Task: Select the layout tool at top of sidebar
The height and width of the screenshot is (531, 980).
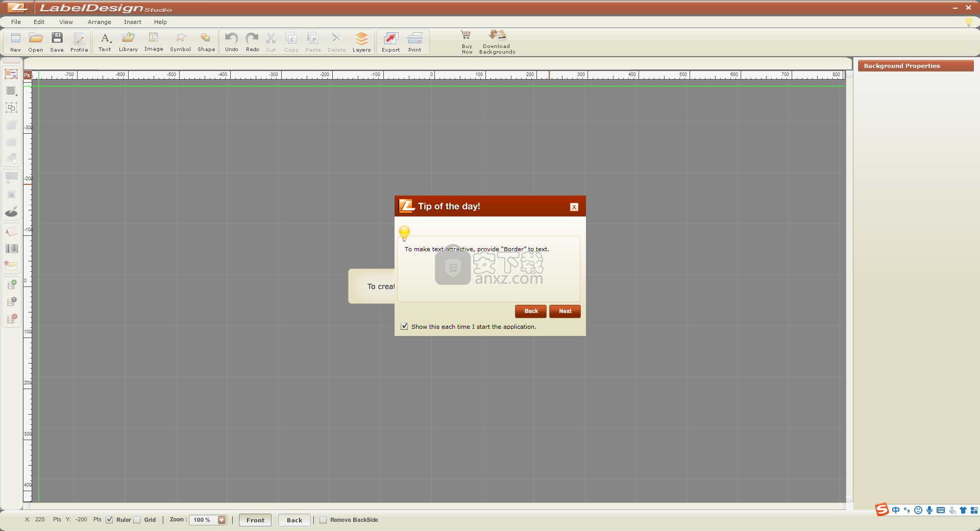Action: (x=11, y=75)
